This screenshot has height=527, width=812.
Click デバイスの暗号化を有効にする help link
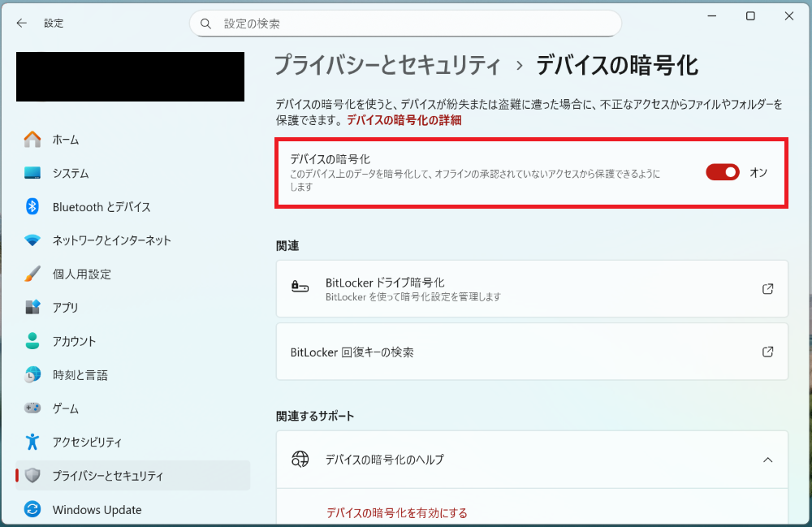click(x=396, y=513)
